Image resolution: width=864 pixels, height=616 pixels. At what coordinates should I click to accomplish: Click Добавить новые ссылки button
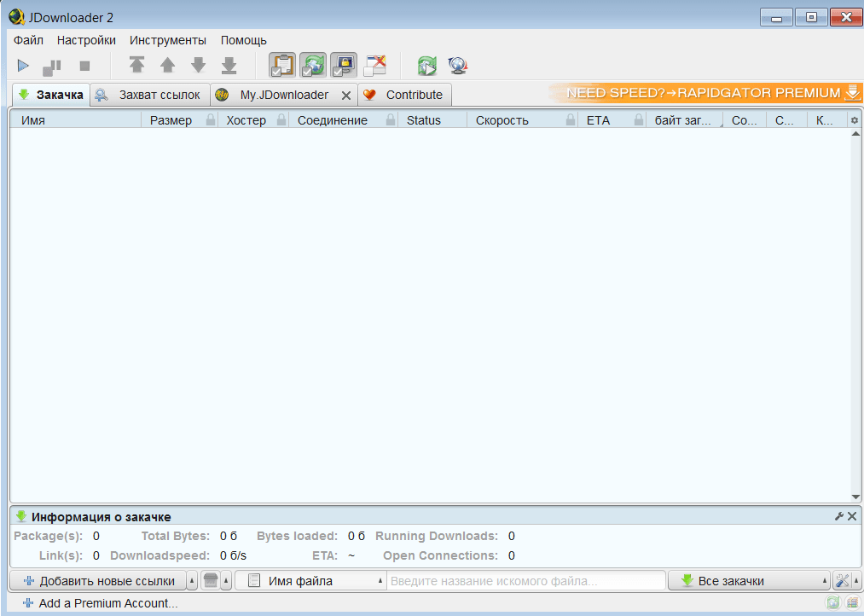click(99, 581)
